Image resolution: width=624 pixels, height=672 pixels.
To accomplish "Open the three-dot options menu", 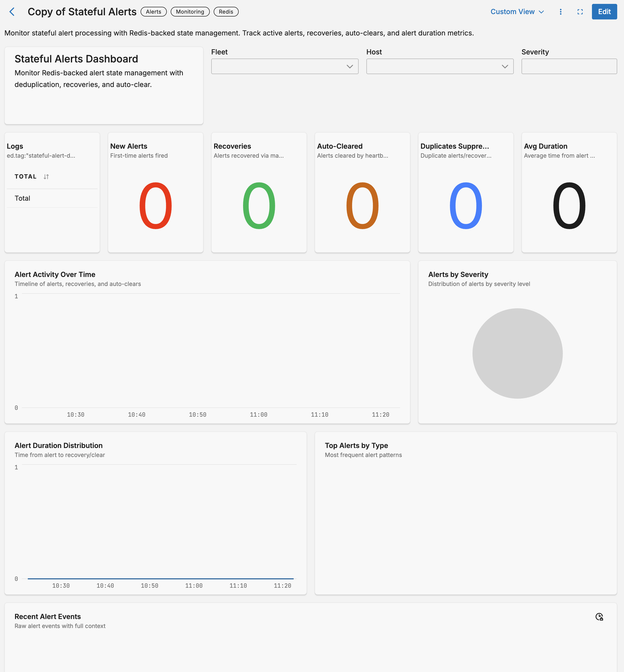I will pyautogui.click(x=561, y=11).
